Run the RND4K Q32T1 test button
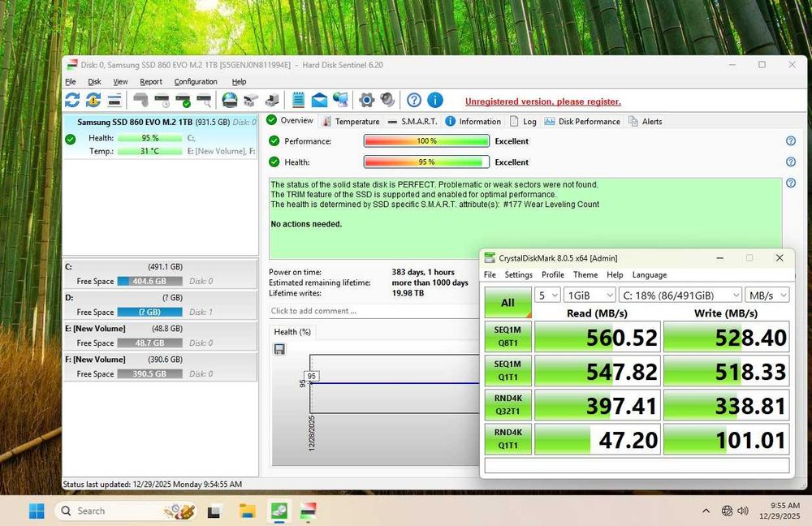Viewport: 812px width, 526px height. (x=508, y=405)
